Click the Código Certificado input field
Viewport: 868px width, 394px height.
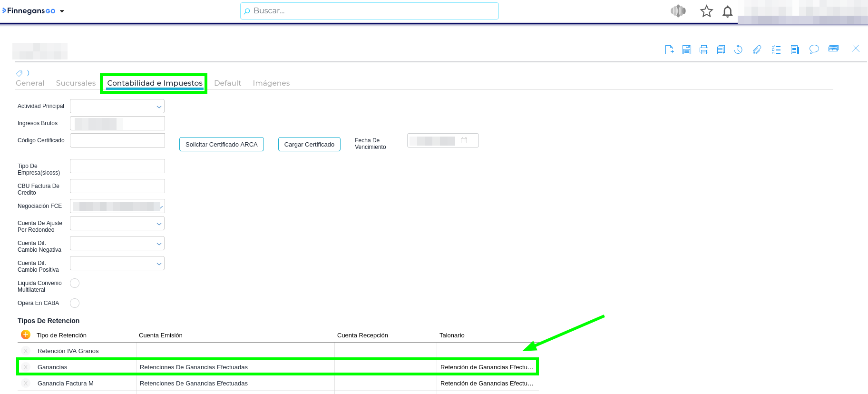point(117,140)
